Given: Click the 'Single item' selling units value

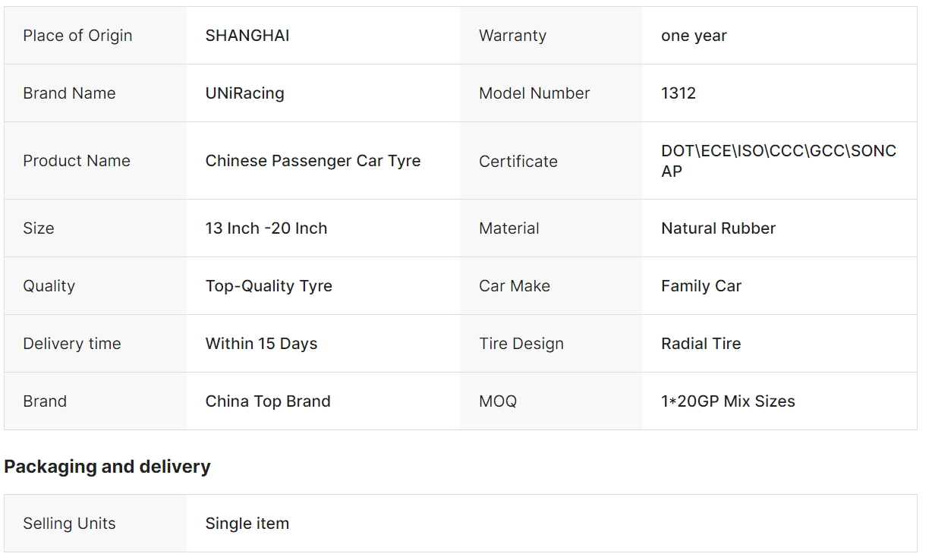Looking at the screenshot, I should click(x=247, y=524).
